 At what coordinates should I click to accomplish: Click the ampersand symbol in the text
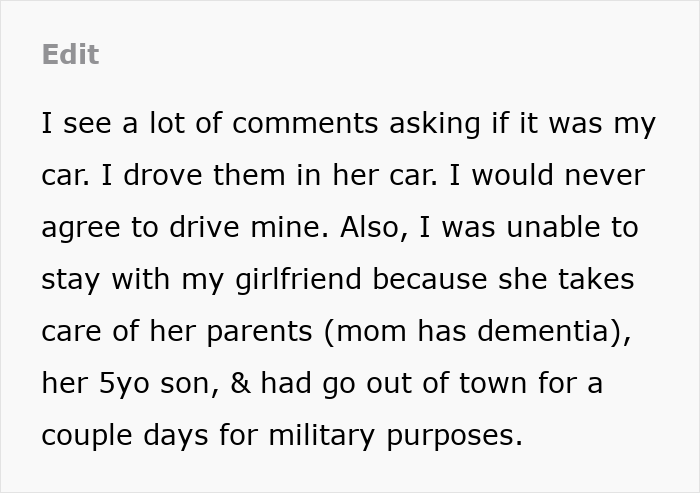click(239, 384)
